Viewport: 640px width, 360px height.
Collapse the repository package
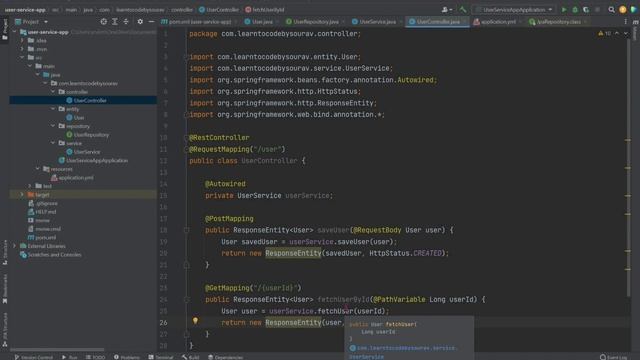pos(53,126)
